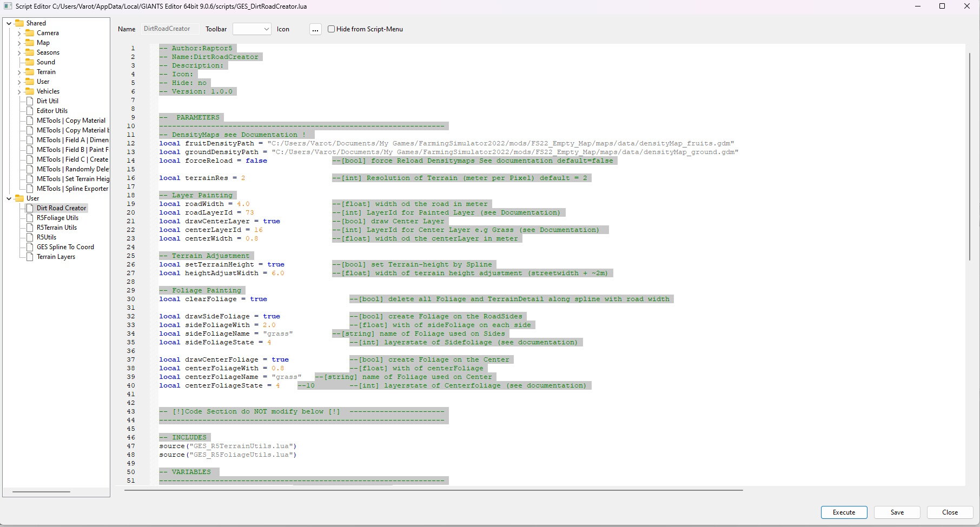Enable Hide from Script-Menu checkbox
Image resolution: width=980 pixels, height=527 pixels.
tap(332, 29)
